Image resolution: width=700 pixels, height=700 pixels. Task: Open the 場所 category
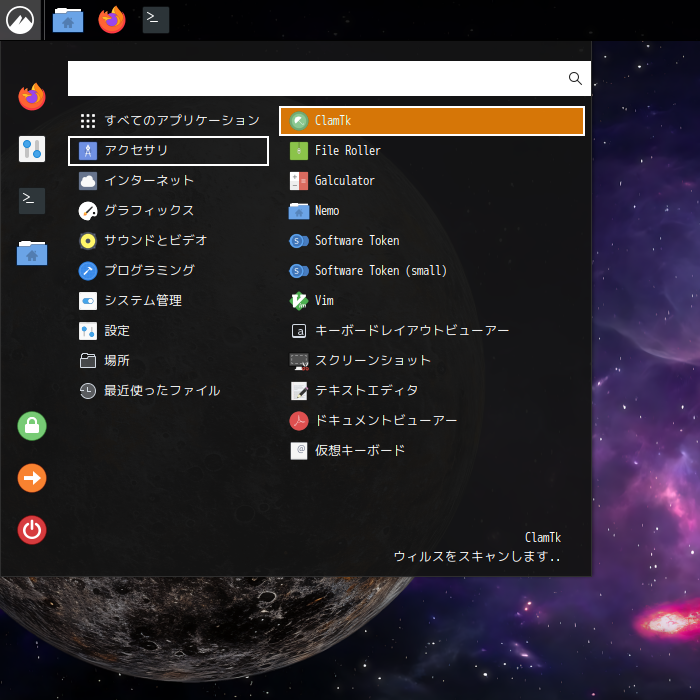168,361
